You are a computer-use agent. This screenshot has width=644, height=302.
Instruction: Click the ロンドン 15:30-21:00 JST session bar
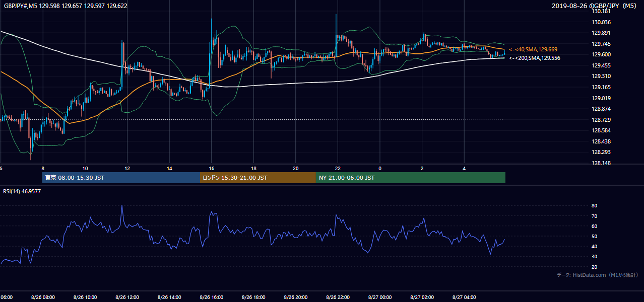click(x=258, y=178)
